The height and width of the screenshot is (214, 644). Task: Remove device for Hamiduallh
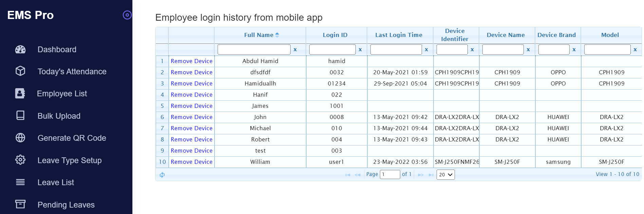tap(191, 83)
